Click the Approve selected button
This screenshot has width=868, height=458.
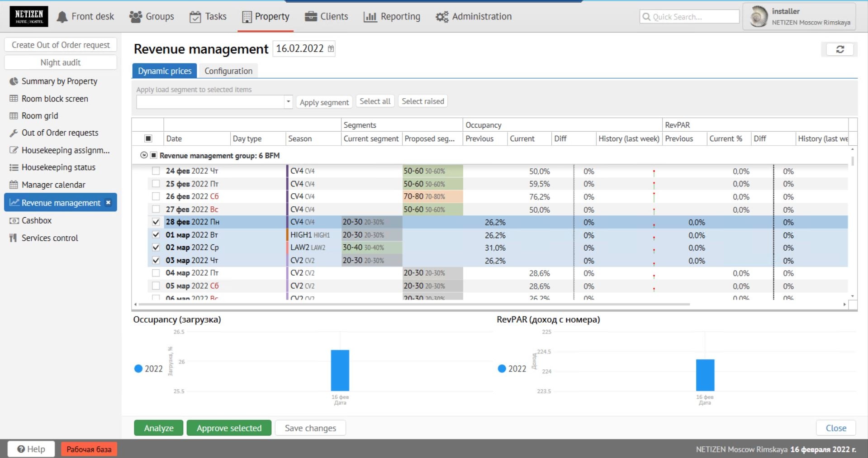click(x=229, y=428)
